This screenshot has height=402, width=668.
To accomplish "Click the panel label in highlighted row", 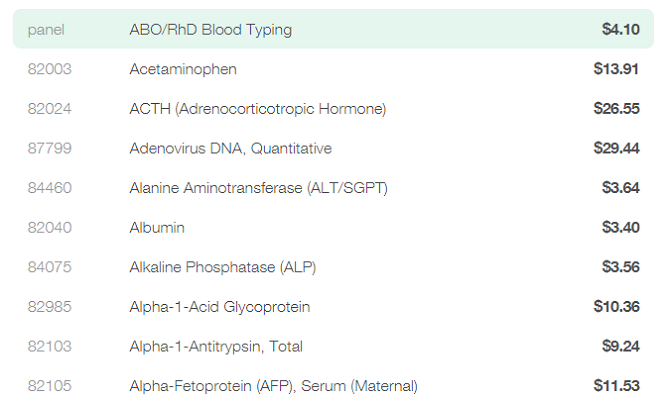I will pos(46,30).
